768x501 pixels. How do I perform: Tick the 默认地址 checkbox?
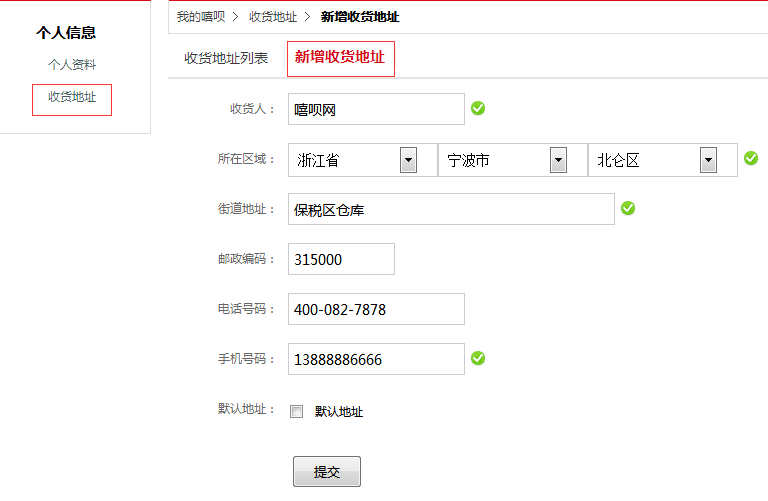(x=296, y=411)
